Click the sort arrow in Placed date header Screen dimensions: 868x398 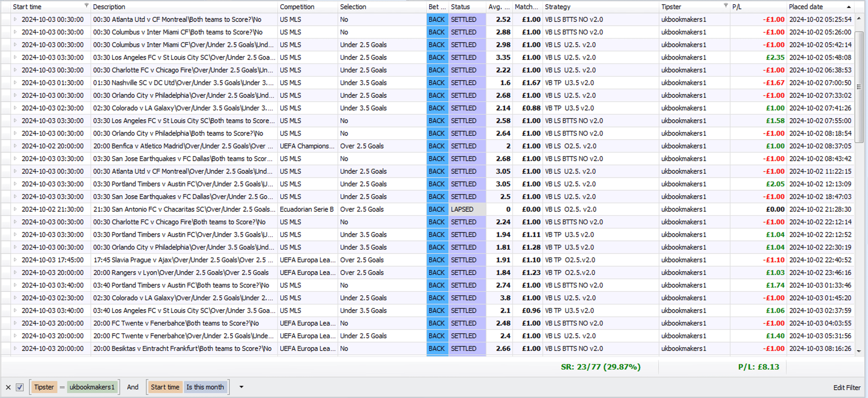point(848,7)
